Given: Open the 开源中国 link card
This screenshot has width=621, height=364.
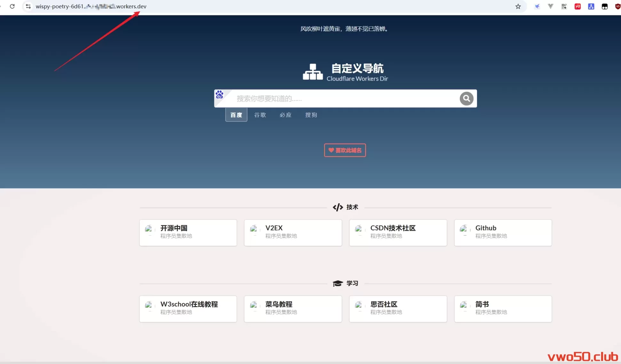Looking at the screenshot, I should point(188,233).
